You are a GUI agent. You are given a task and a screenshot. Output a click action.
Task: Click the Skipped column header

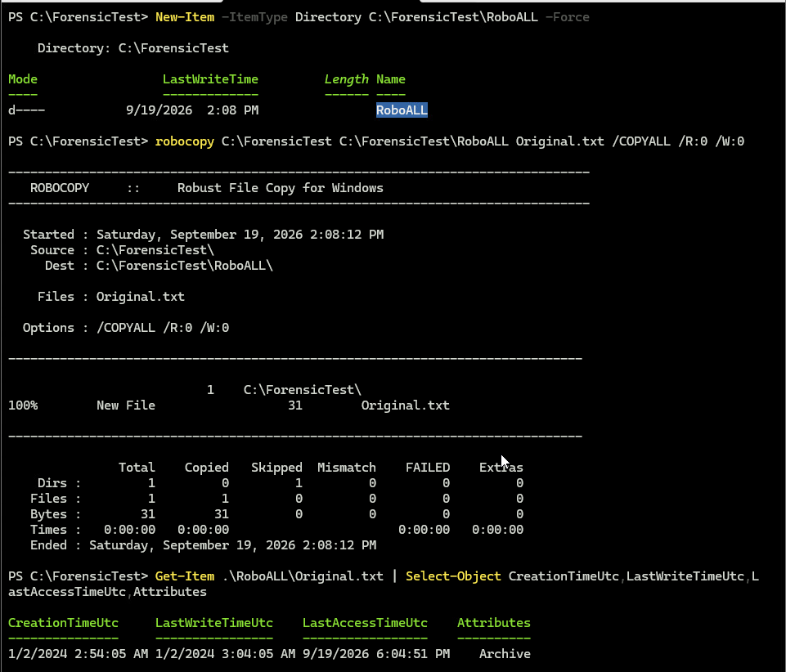(276, 468)
